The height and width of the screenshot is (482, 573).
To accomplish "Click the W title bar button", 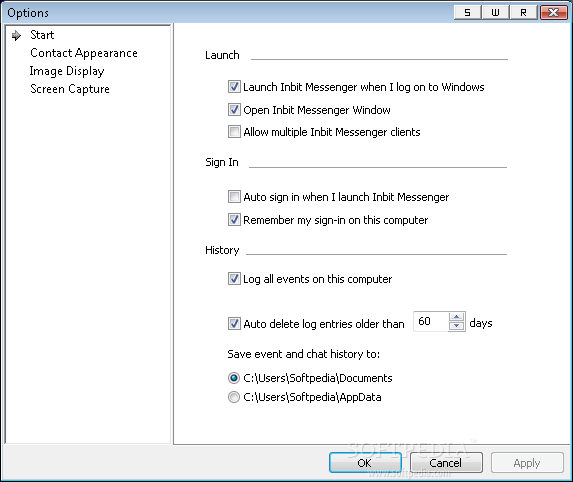I will click(x=495, y=12).
